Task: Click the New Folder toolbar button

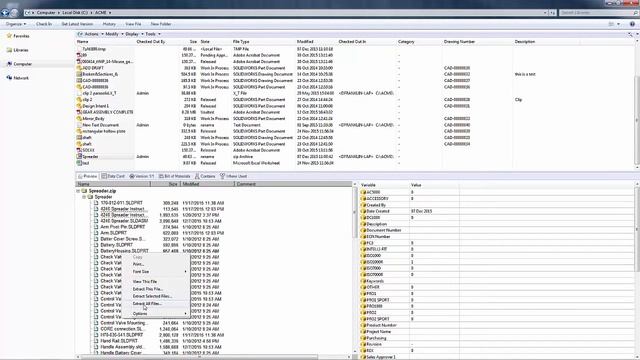Action: [x=161, y=24]
